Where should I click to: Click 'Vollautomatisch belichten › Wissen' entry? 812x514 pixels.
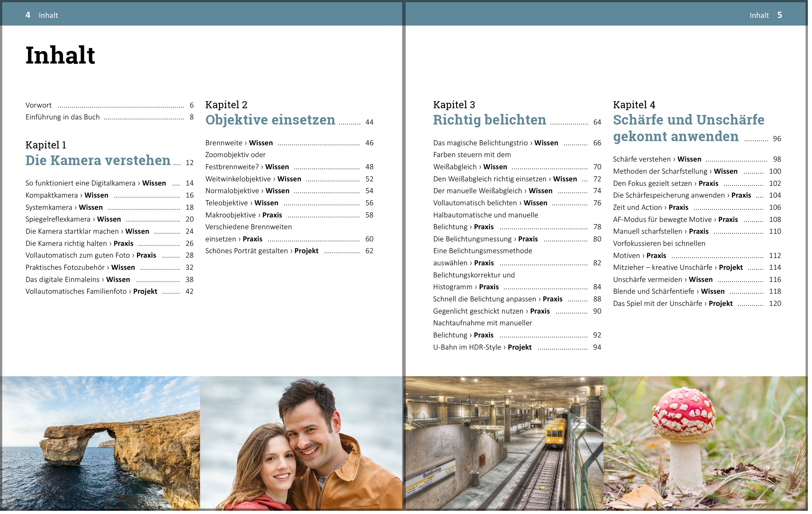coord(517,203)
